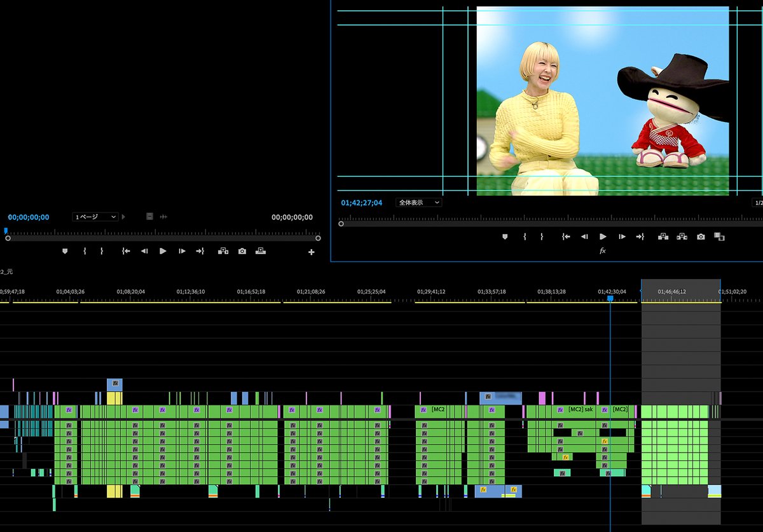Step forward one frame in Program monitor
Screen dimensions: 763x532
[x=622, y=236]
